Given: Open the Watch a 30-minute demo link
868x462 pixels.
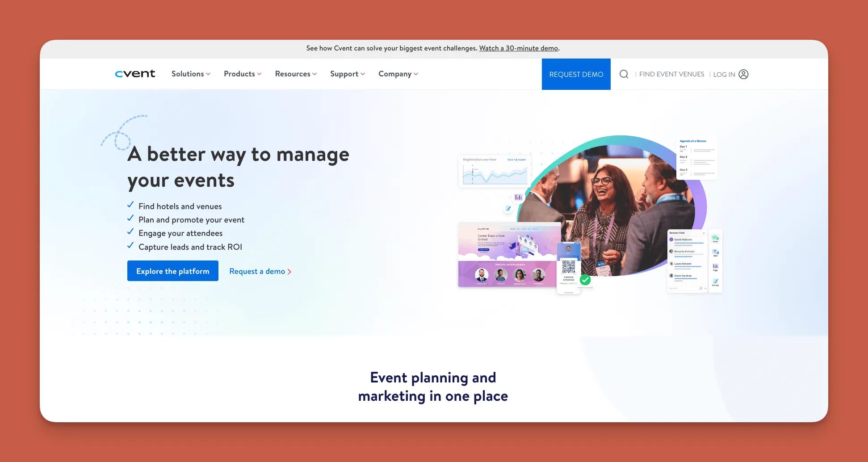Looking at the screenshot, I should click(518, 48).
